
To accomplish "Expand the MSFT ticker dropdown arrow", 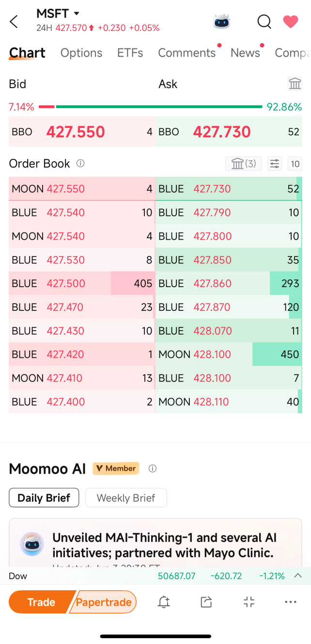I will [77, 14].
